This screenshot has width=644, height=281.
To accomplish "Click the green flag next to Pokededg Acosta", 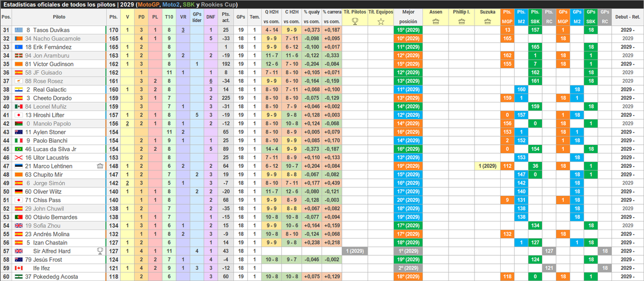I will click(x=19, y=277).
